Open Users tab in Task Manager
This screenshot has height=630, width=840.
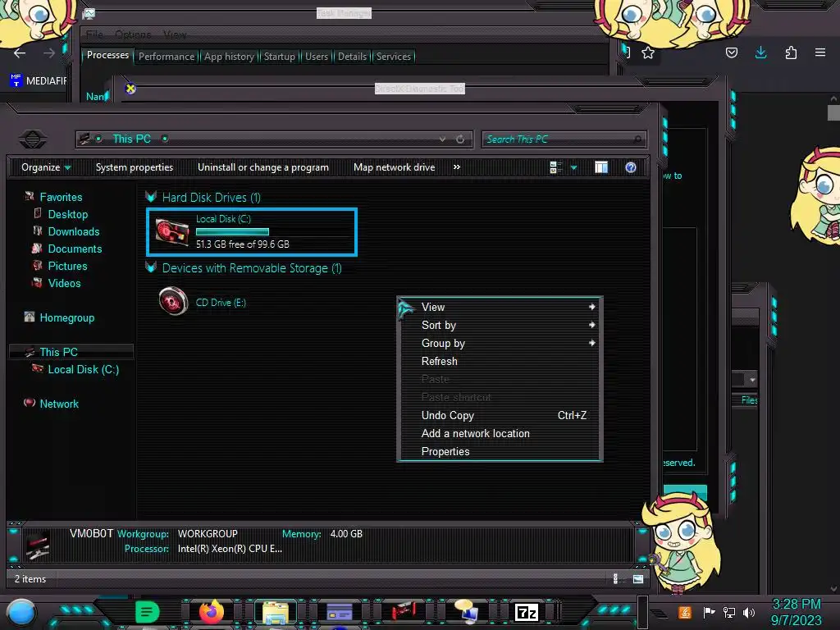tap(316, 57)
